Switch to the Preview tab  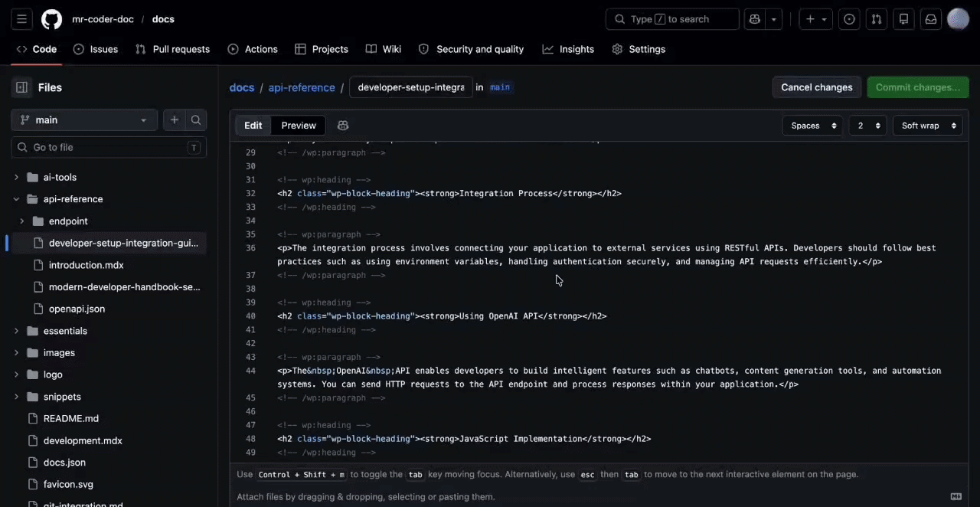(x=299, y=126)
